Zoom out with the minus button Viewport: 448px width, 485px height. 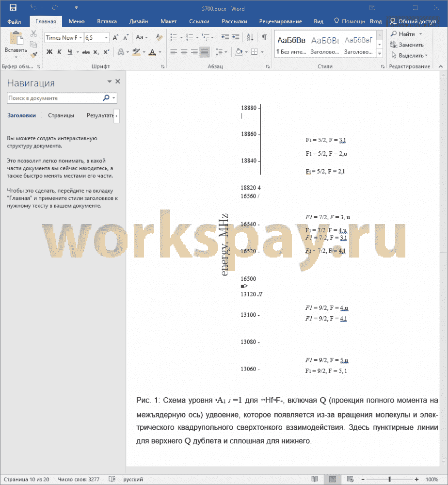coord(363,479)
